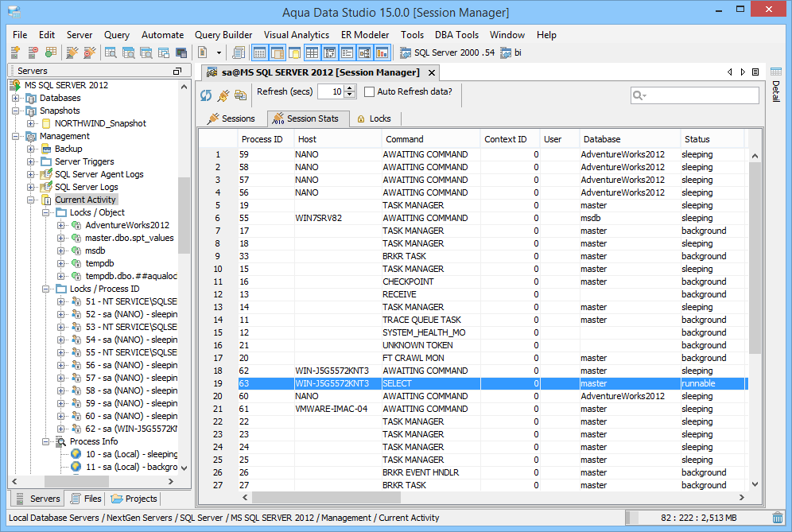Click the session grid horizontal scrollbar thumb
Image resolution: width=792 pixels, height=532 pixels.
[x=326, y=498]
